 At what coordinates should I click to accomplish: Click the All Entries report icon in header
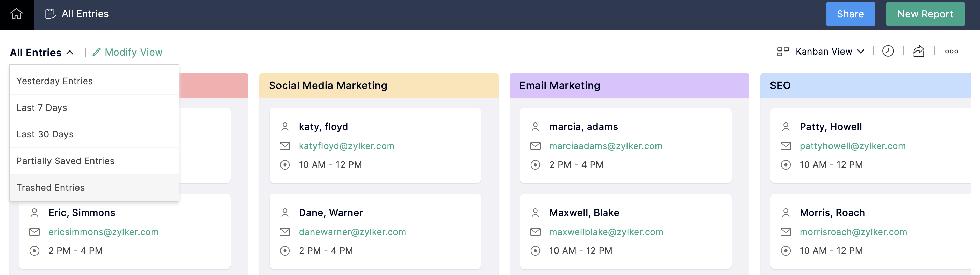coord(50,14)
